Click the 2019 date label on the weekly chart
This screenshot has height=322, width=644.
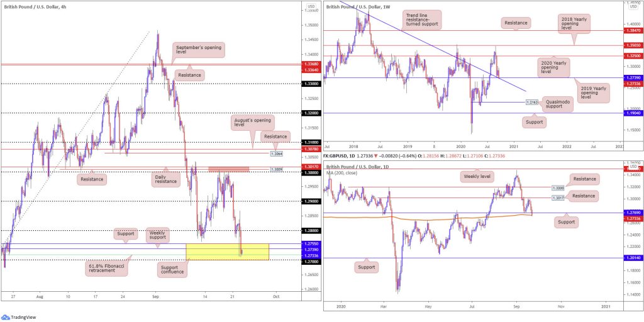(407, 146)
